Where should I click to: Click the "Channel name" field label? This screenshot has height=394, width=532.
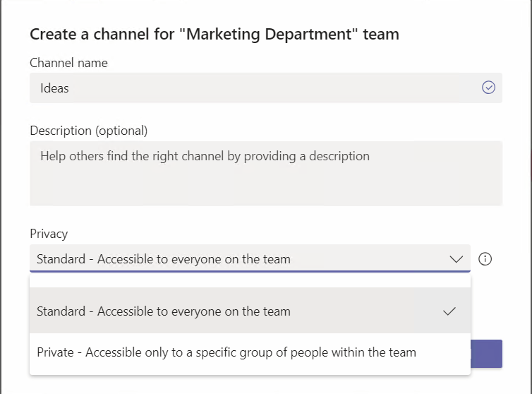(x=68, y=63)
